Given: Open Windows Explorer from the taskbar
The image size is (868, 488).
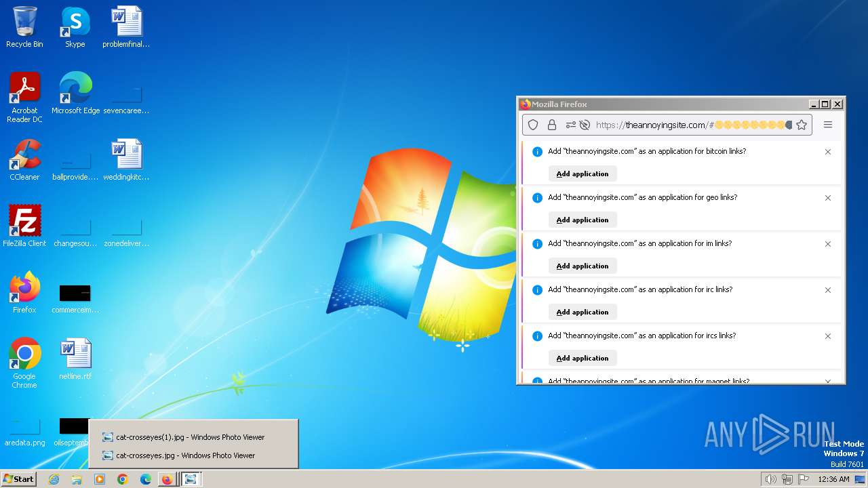Looking at the screenshot, I should [77, 479].
